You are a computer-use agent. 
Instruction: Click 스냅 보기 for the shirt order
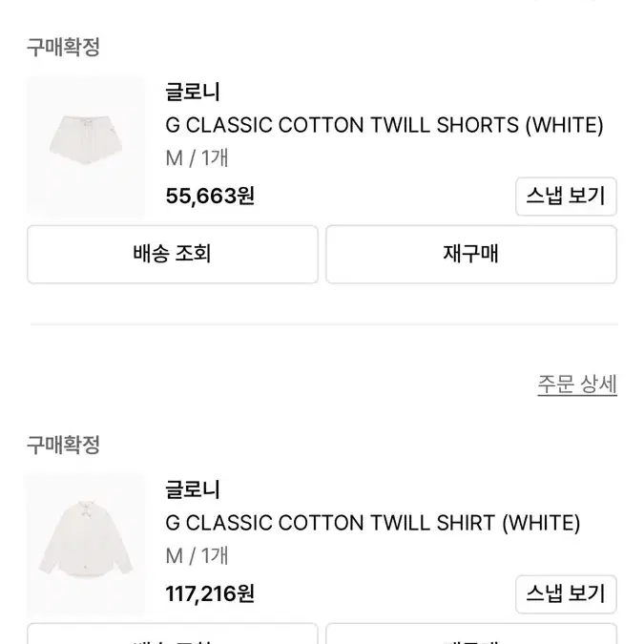[566, 594]
